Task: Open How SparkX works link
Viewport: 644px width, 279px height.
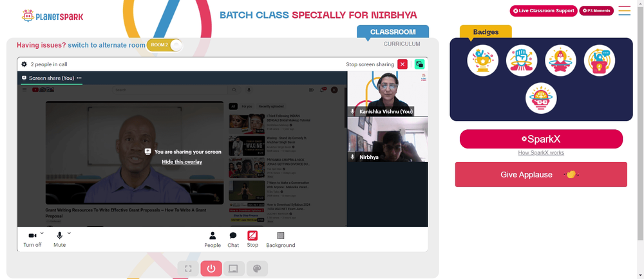Action: pos(541,153)
